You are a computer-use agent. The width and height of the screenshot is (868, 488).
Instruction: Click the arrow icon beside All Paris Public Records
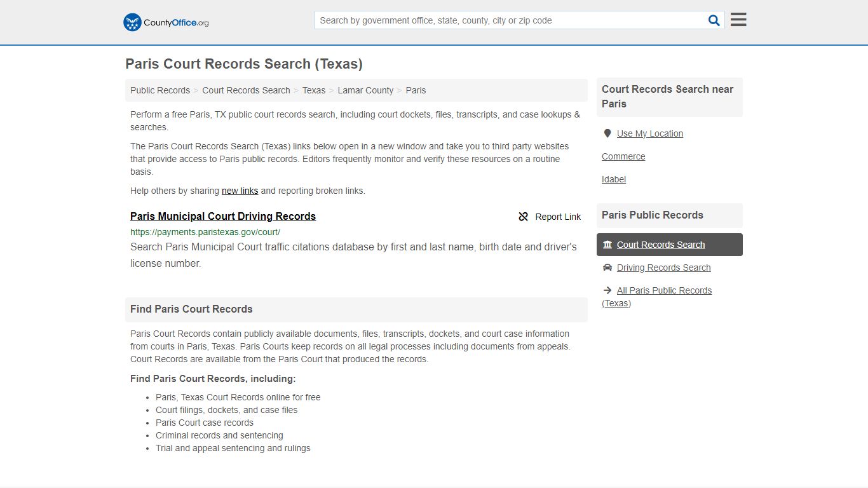[607, 290]
